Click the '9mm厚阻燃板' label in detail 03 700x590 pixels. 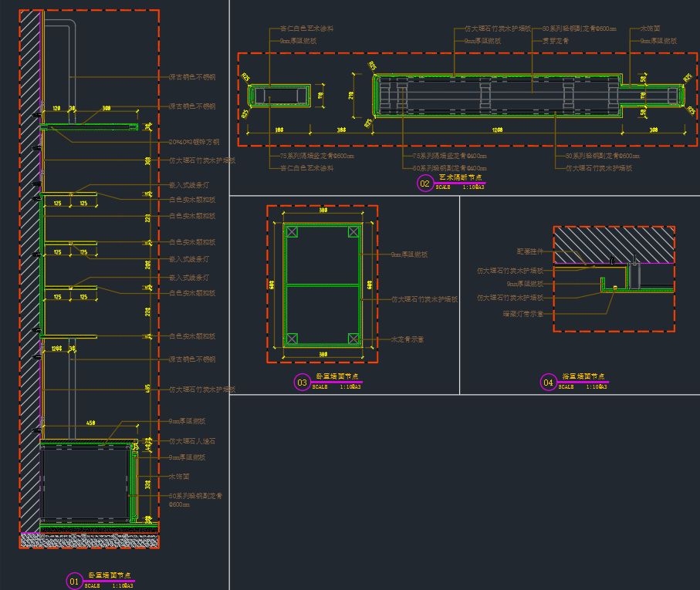click(x=409, y=255)
